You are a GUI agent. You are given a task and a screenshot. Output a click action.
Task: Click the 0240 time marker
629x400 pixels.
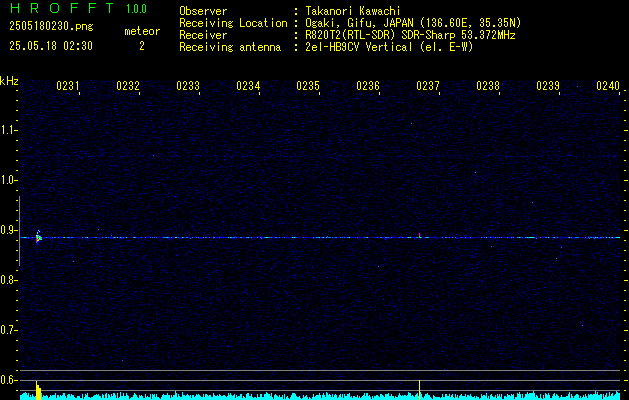[608, 86]
